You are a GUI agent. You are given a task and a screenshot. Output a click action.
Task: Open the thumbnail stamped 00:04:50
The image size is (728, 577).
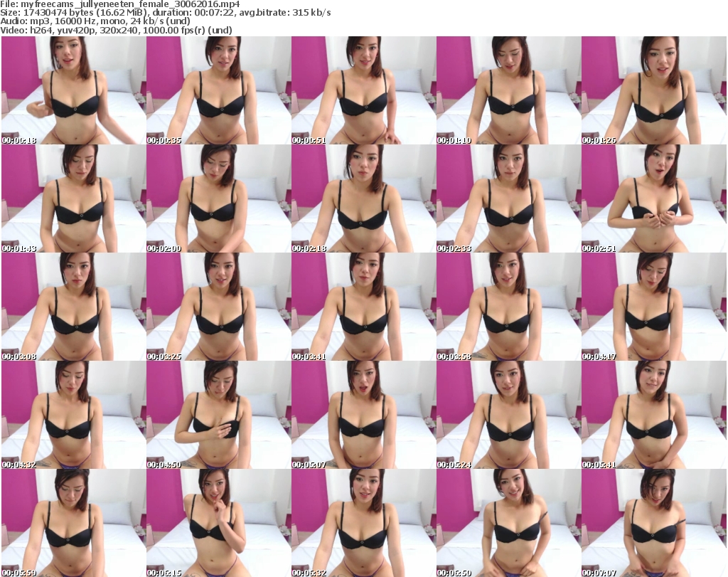219,415
